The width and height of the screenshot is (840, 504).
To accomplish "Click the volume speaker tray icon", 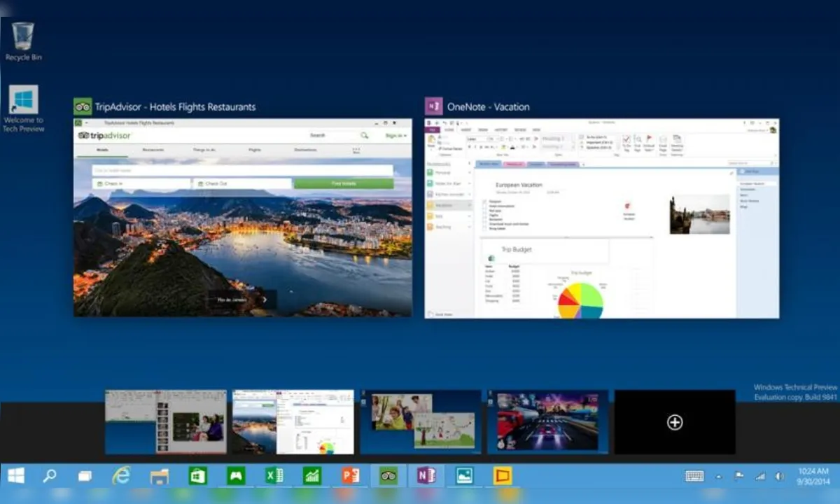I will pyautogui.click(x=780, y=476).
